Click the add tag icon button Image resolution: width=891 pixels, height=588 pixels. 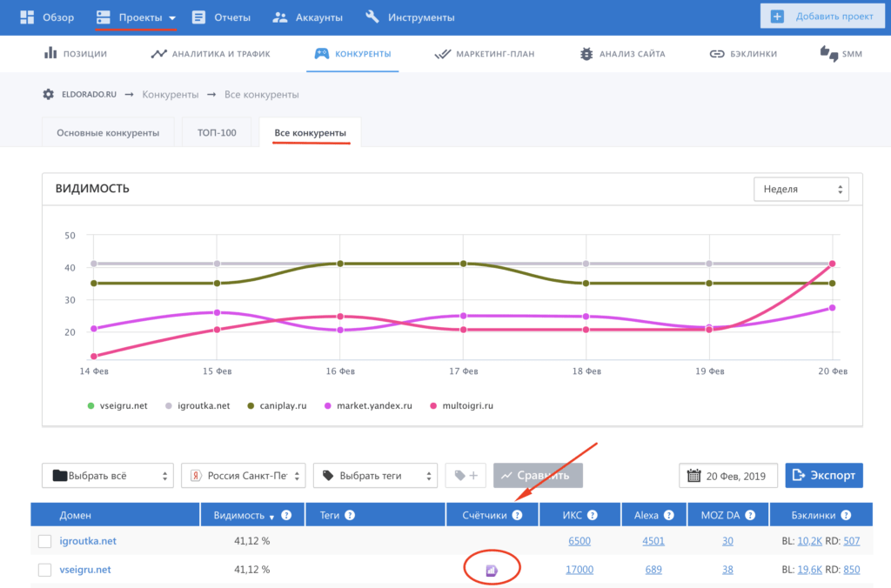tap(465, 476)
